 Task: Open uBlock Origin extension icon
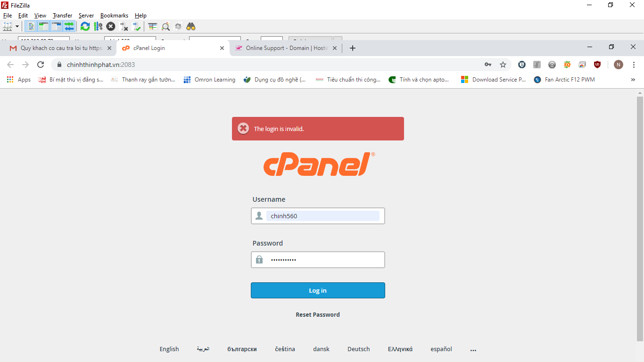coord(597,65)
